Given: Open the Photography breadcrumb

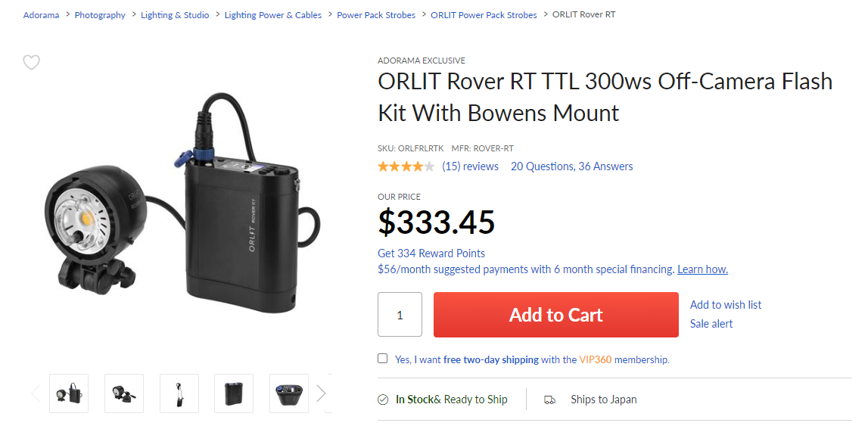Looking at the screenshot, I should 100,15.
